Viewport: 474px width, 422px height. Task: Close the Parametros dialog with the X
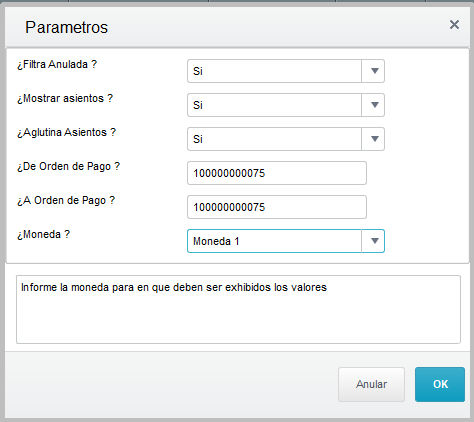(454, 25)
